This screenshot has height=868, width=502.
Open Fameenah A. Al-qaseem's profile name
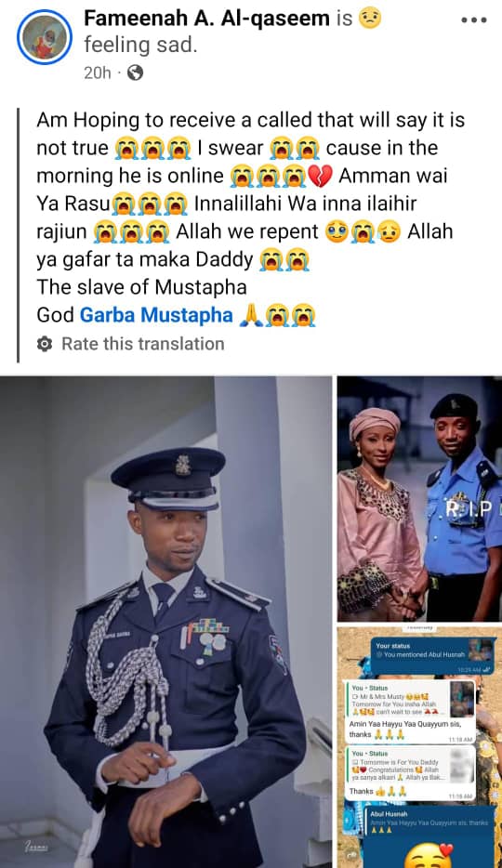point(207,19)
